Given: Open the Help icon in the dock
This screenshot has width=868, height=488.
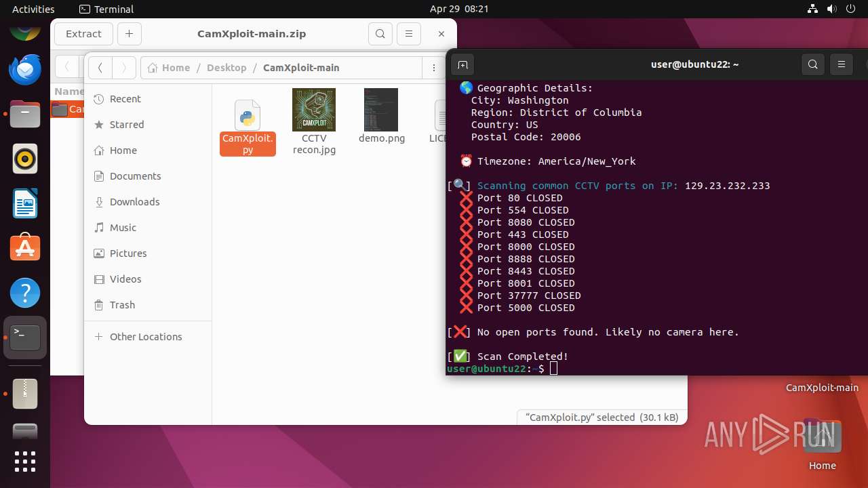Looking at the screenshot, I should pos(25,293).
